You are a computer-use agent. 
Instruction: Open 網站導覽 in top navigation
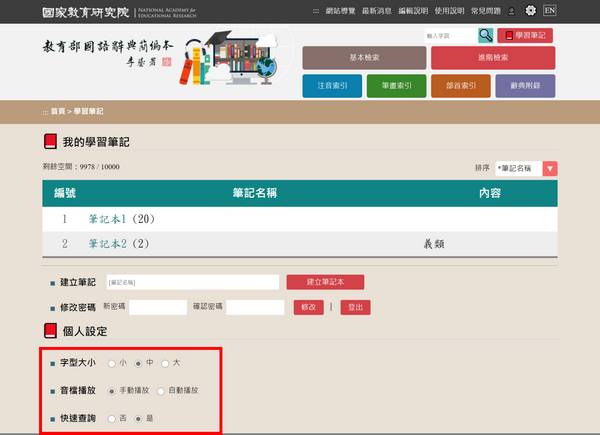(x=340, y=11)
